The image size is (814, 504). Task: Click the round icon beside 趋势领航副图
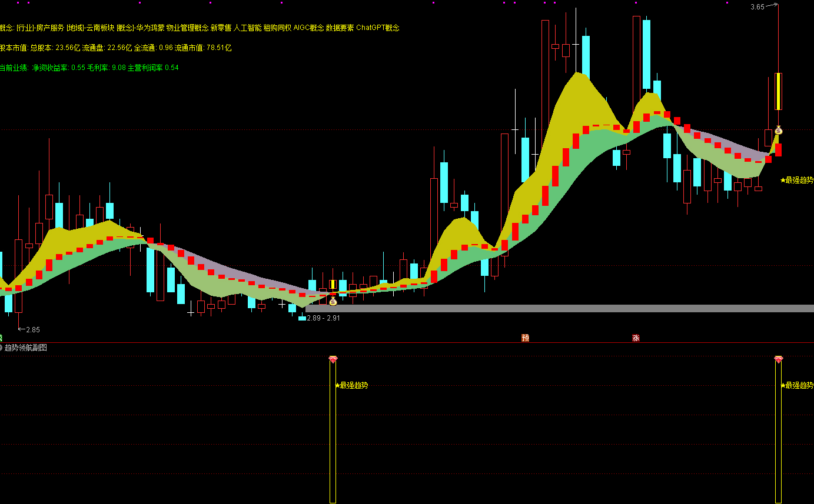[1, 348]
